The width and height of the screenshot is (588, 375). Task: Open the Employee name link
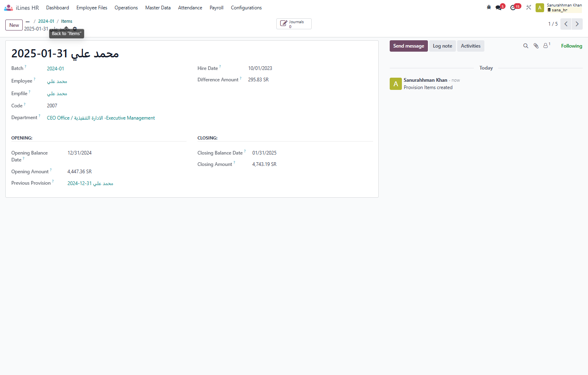tap(57, 81)
